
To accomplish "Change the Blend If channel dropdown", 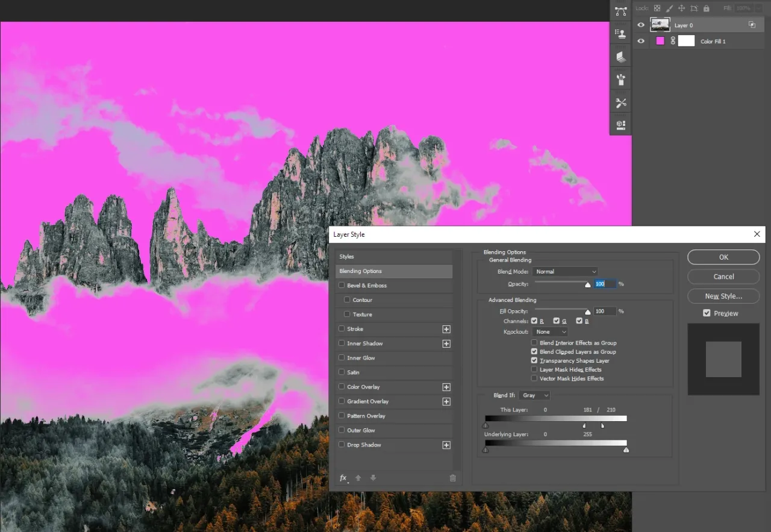I will 534,395.
